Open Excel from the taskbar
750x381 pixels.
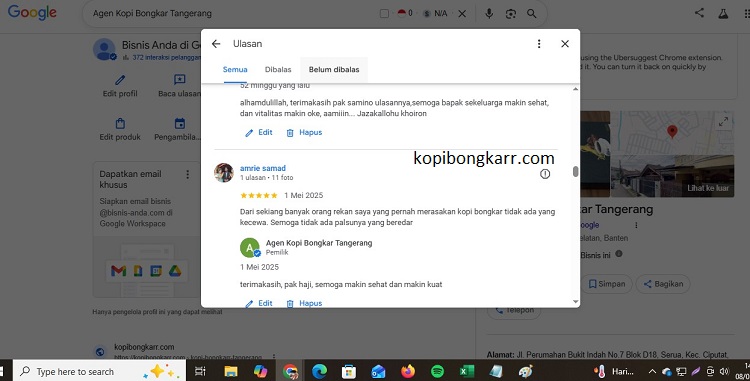pyautogui.click(x=467, y=371)
